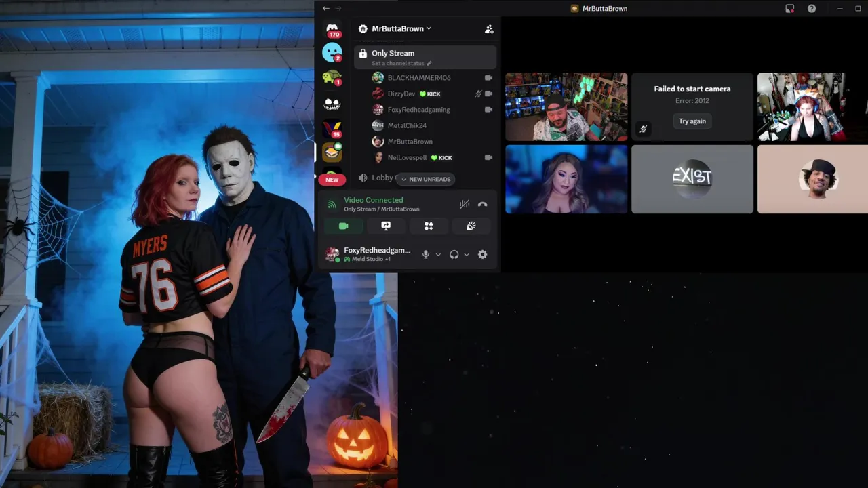Image resolution: width=868 pixels, height=488 pixels.
Task: Expand headphone output options chevron
Action: [467, 255]
